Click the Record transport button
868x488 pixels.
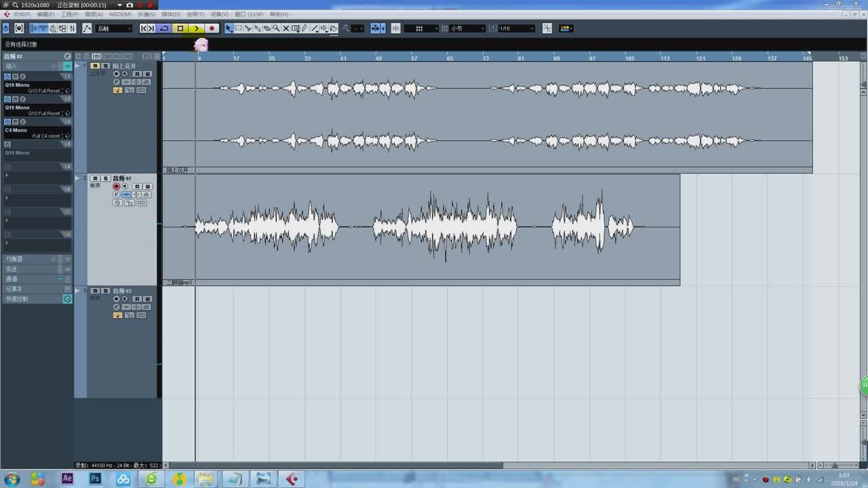(212, 28)
